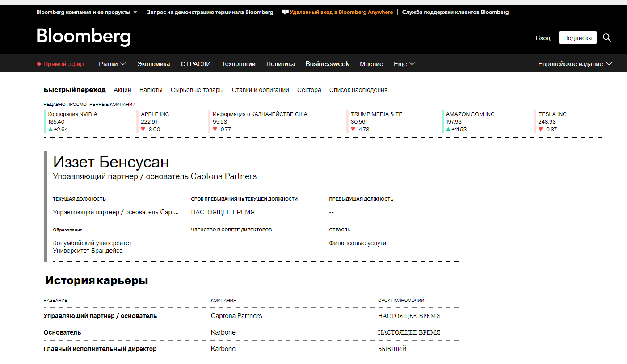Click БЫВШИЙ tenure cell

click(392, 349)
